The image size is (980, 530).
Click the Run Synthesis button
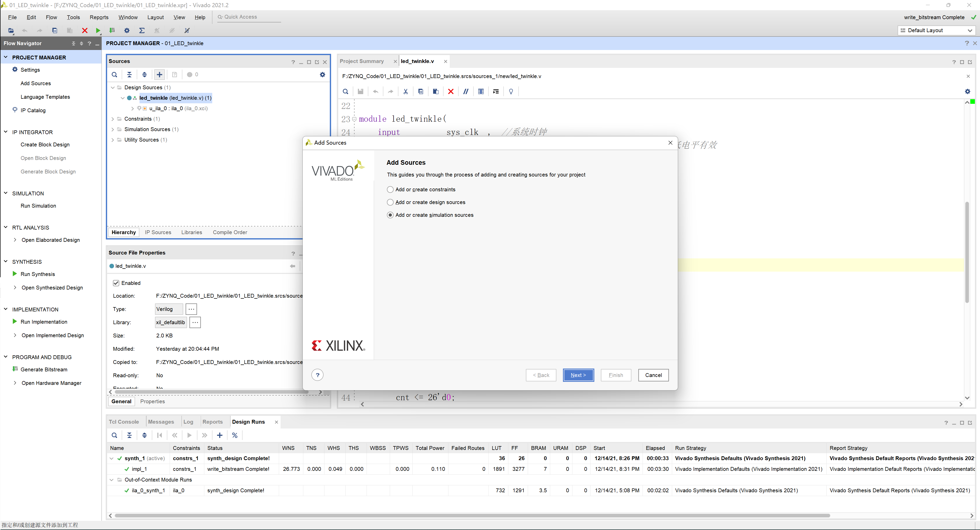(x=37, y=274)
